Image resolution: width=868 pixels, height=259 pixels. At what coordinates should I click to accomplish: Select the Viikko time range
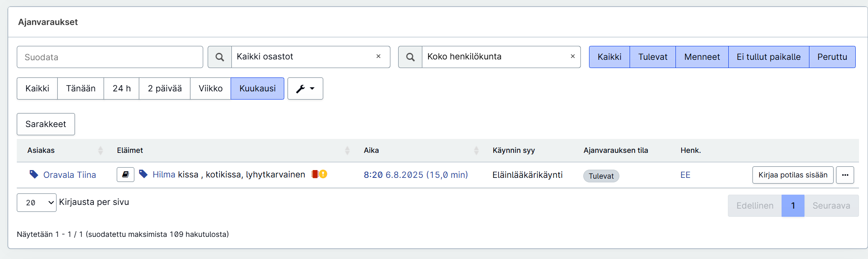(x=211, y=89)
